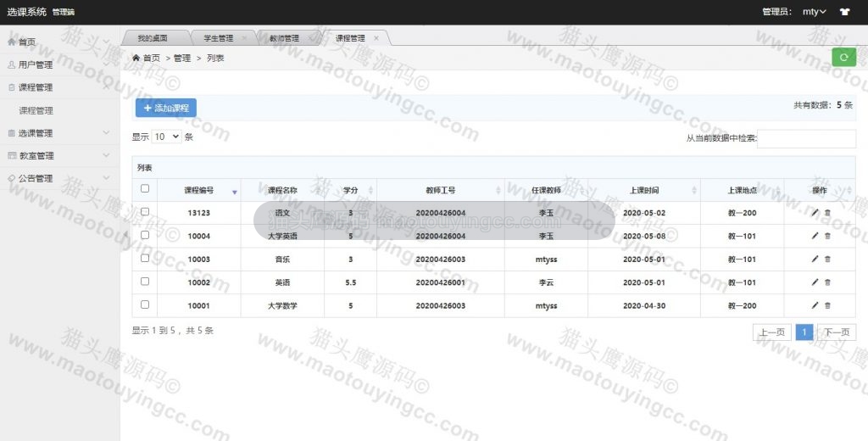The height and width of the screenshot is (441, 868).
Task: Go to 下一页 next page
Action: [837, 332]
